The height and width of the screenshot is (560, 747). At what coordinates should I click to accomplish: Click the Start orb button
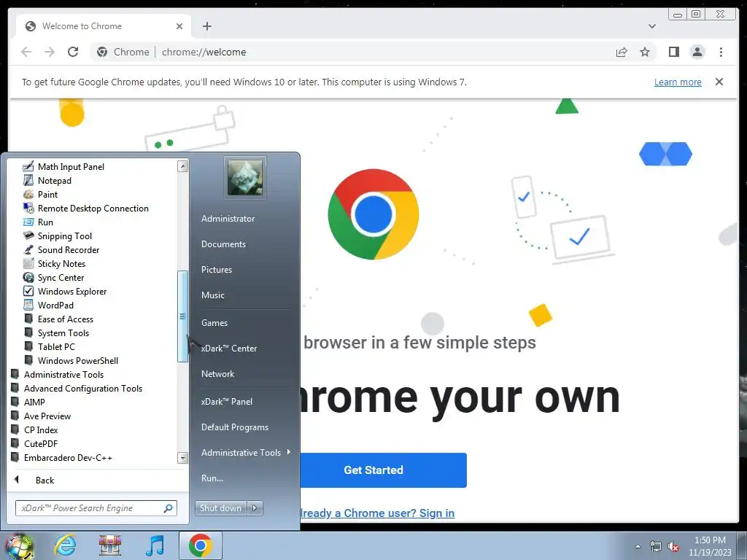coord(19,546)
